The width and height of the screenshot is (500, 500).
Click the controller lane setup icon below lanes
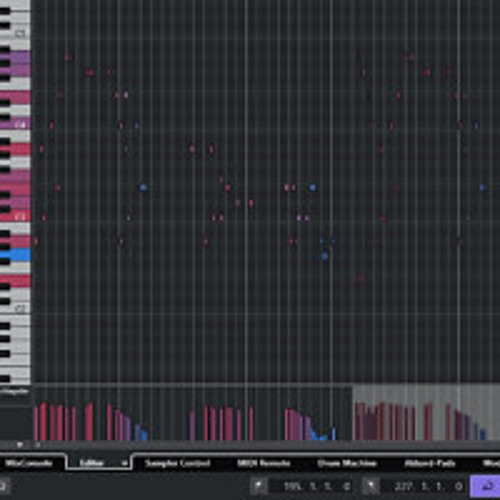pyautogui.click(x=20, y=444)
